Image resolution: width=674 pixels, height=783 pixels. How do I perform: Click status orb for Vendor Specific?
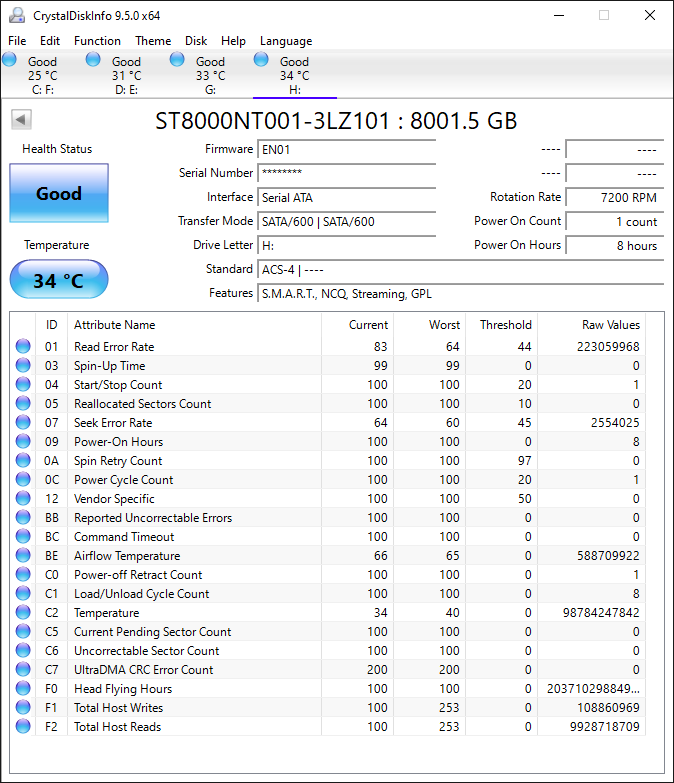(x=23, y=498)
